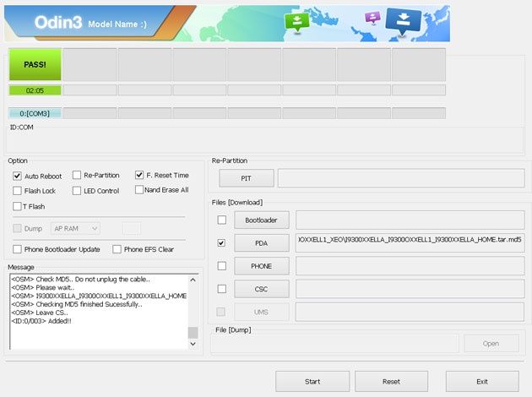Click "<OSM> Leave CS.." log line

[x=40, y=313]
